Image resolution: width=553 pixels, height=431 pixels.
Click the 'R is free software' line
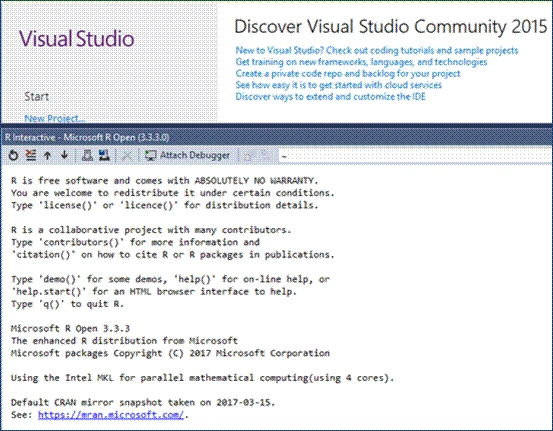click(165, 181)
